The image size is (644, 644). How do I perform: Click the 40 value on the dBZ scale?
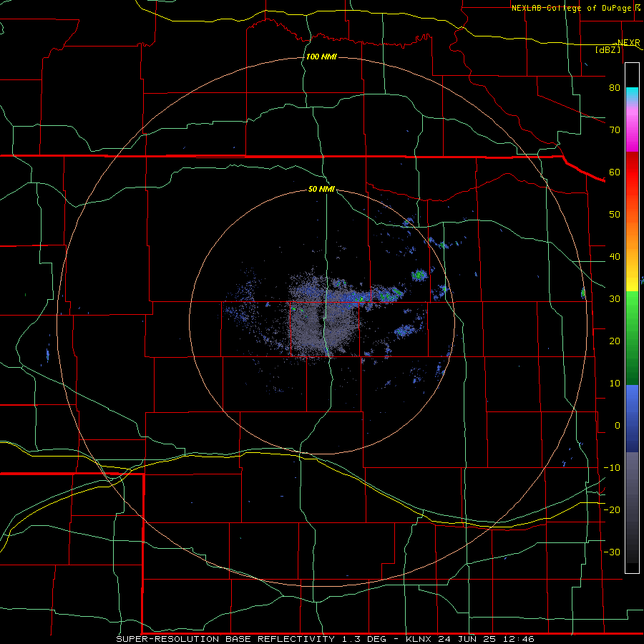click(615, 257)
